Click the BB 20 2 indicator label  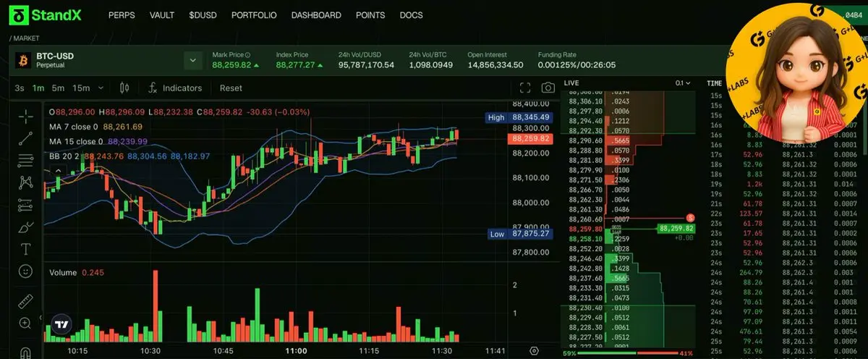[65, 156]
